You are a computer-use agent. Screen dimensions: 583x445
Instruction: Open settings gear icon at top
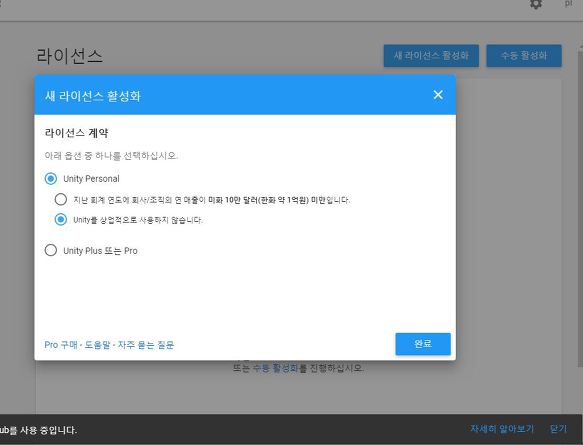(x=536, y=4)
